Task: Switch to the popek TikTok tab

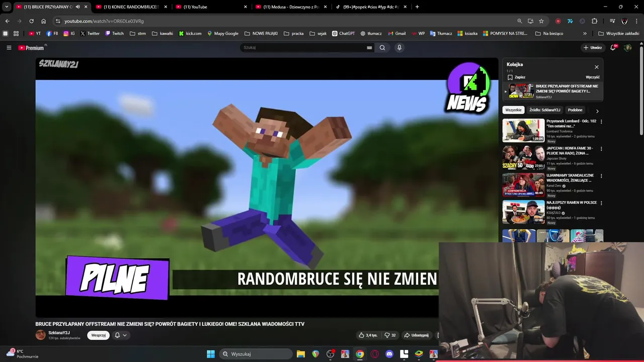Action: tap(371, 7)
